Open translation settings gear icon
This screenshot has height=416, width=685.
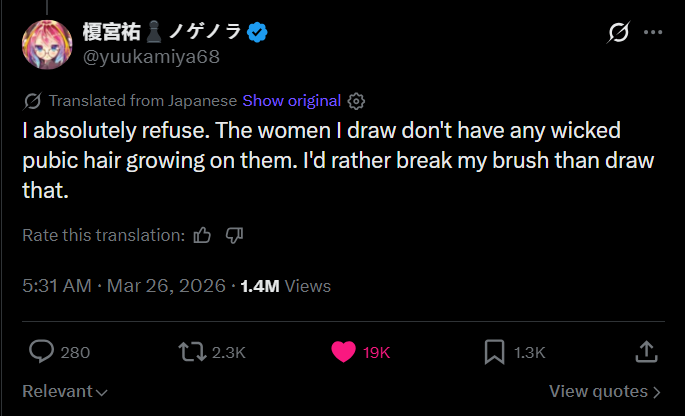point(357,101)
